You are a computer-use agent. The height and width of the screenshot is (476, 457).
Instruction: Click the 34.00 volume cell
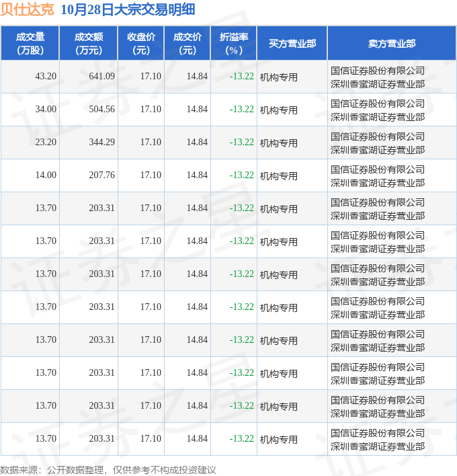(x=46, y=110)
